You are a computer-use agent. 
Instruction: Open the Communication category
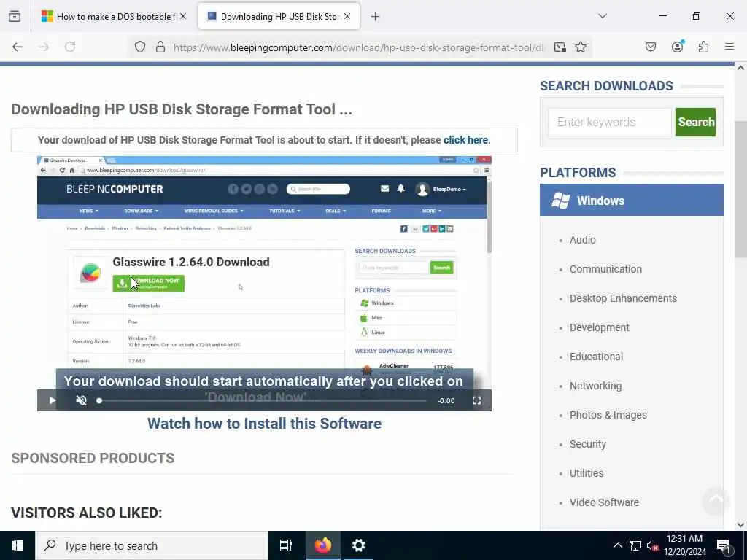point(605,269)
